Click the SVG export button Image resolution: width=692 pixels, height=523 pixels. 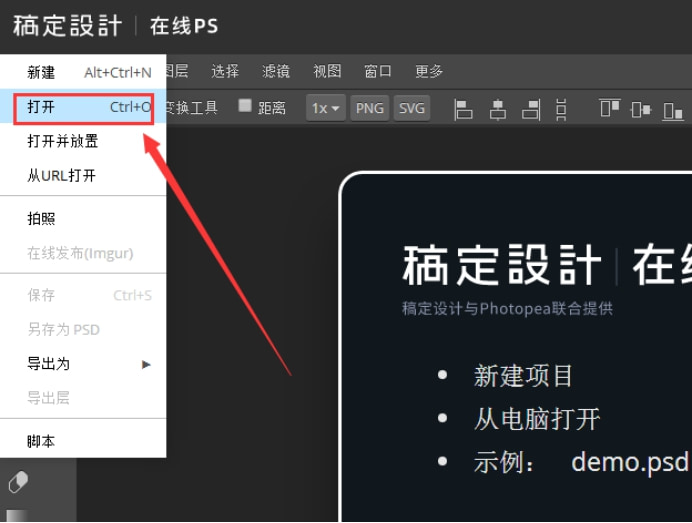(412, 108)
